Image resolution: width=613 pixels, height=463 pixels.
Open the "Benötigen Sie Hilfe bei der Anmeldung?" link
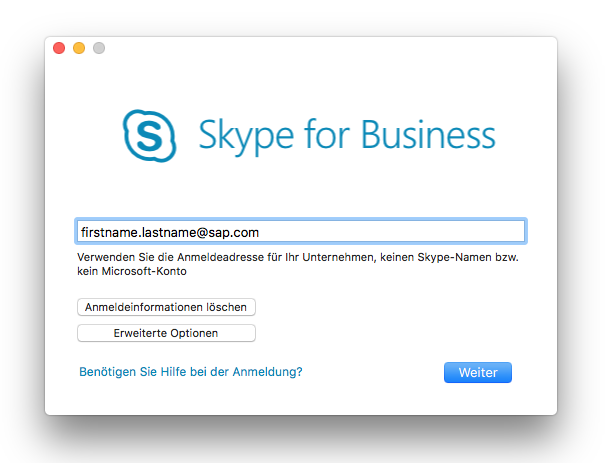tap(191, 371)
